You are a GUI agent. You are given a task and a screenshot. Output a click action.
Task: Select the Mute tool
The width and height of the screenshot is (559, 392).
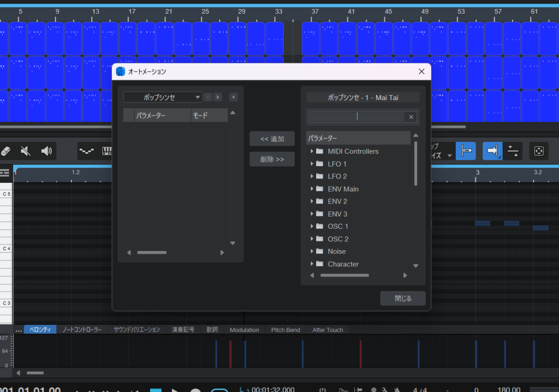point(26,151)
